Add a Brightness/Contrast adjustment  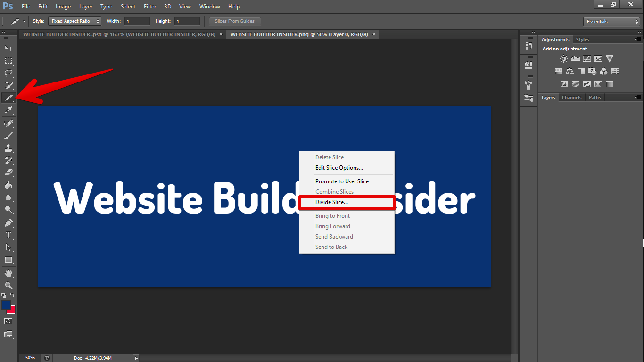click(564, 58)
